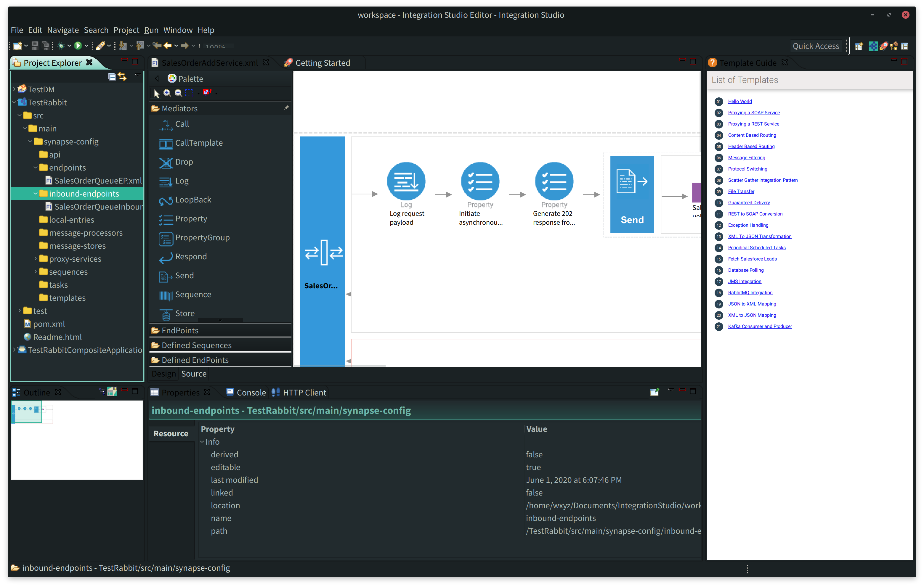Collapse the Info section in Properties view
924x587 pixels.
click(203, 442)
